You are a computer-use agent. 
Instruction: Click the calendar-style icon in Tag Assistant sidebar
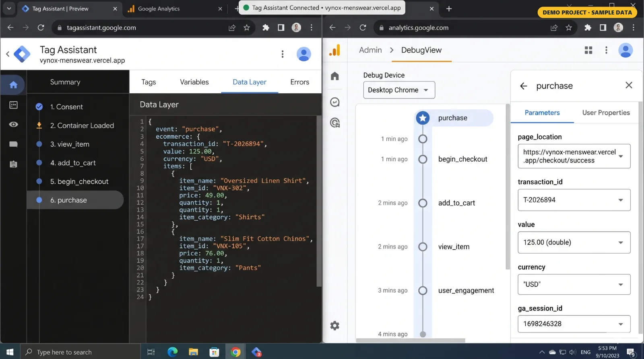click(13, 105)
